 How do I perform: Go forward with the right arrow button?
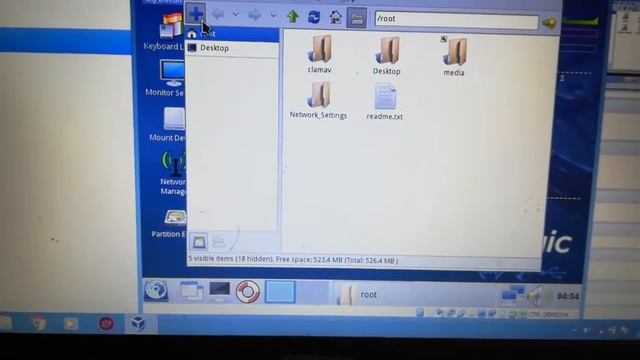[255, 16]
